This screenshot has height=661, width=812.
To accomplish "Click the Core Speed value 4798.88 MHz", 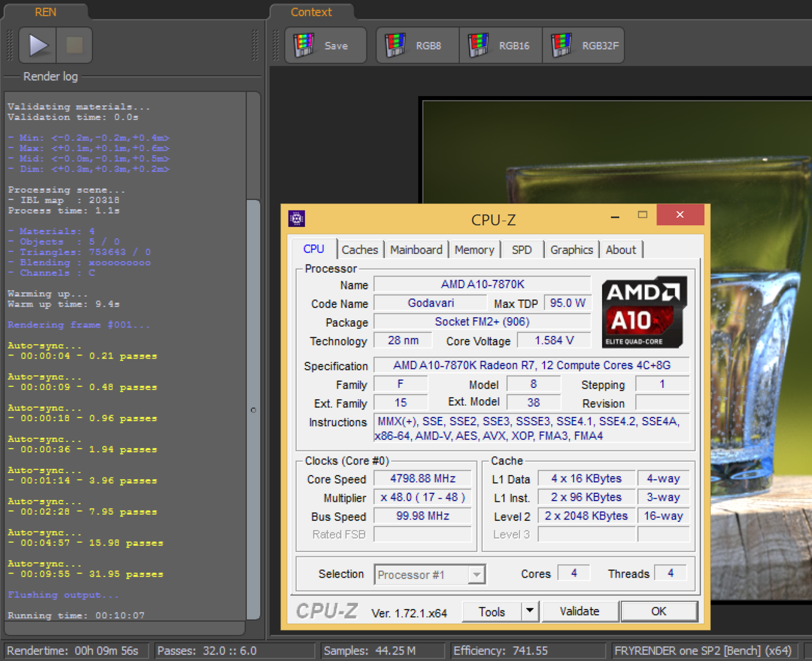I will coord(423,479).
